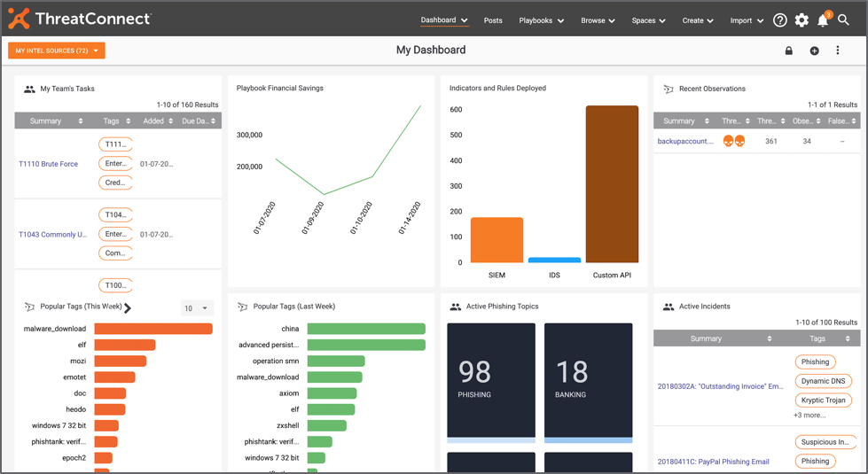This screenshot has height=474, width=868.
Task: Click the Recent Observations card icon
Action: [x=669, y=89]
